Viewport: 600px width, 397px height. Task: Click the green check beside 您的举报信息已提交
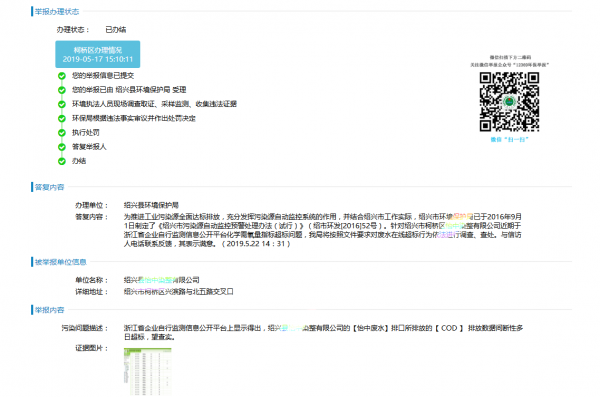click(x=62, y=76)
